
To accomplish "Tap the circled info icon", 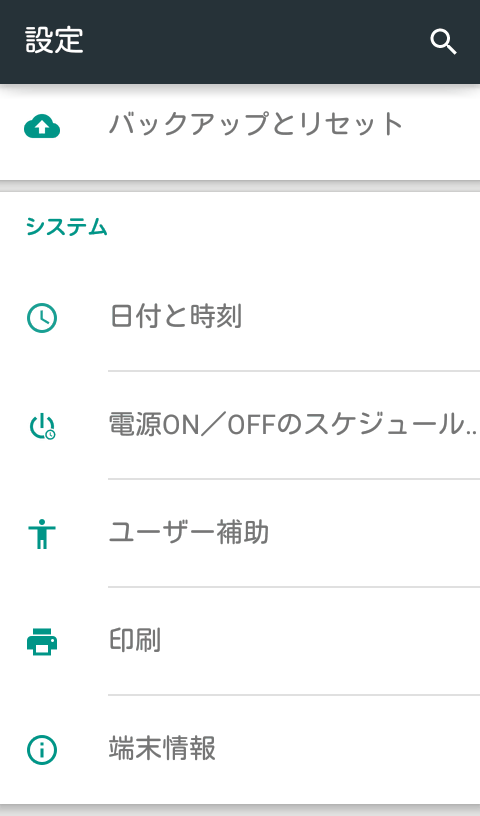I will coord(42,749).
